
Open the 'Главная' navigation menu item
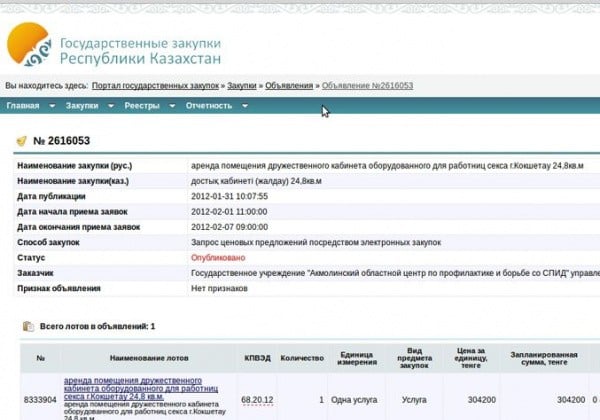[23, 105]
